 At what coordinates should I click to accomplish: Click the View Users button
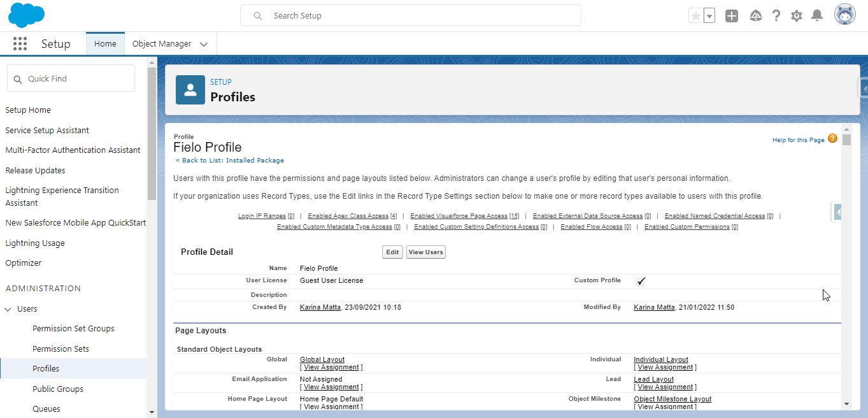coord(425,252)
